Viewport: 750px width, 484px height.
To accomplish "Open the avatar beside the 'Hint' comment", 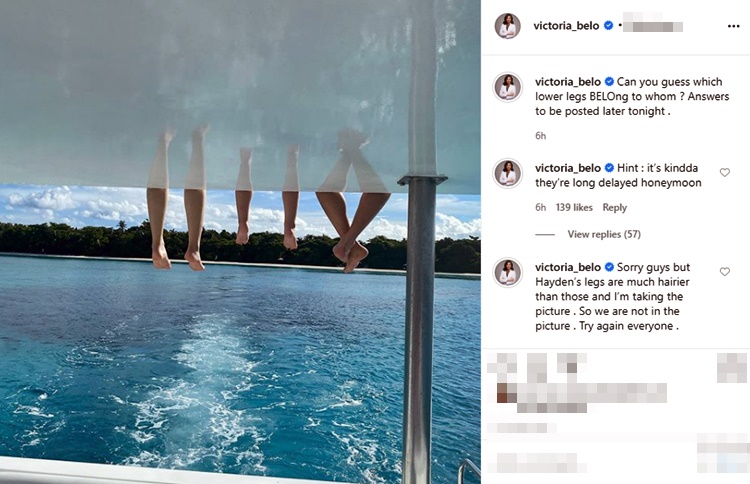I will click(x=507, y=173).
